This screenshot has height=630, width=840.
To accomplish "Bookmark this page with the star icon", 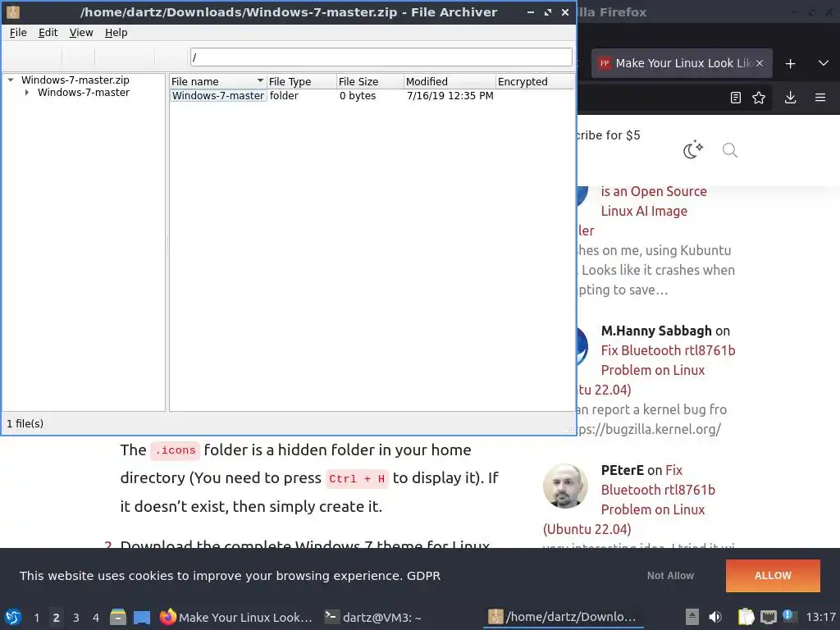I will pyautogui.click(x=759, y=98).
